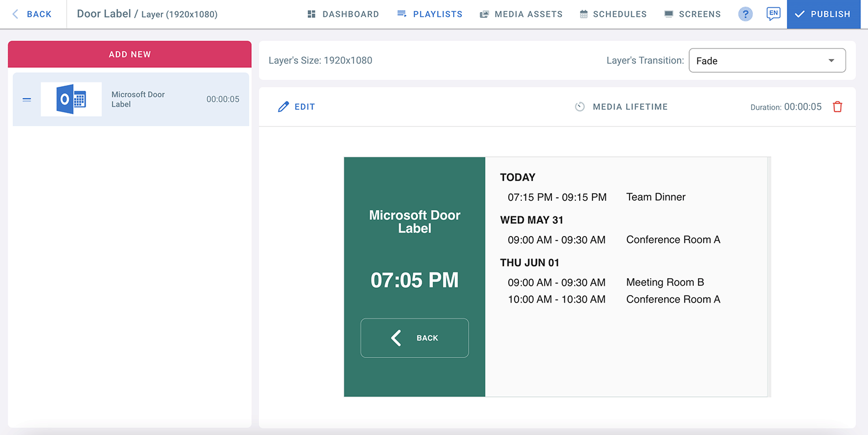Click the red trash delete icon
This screenshot has width=868, height=435.
837,107
